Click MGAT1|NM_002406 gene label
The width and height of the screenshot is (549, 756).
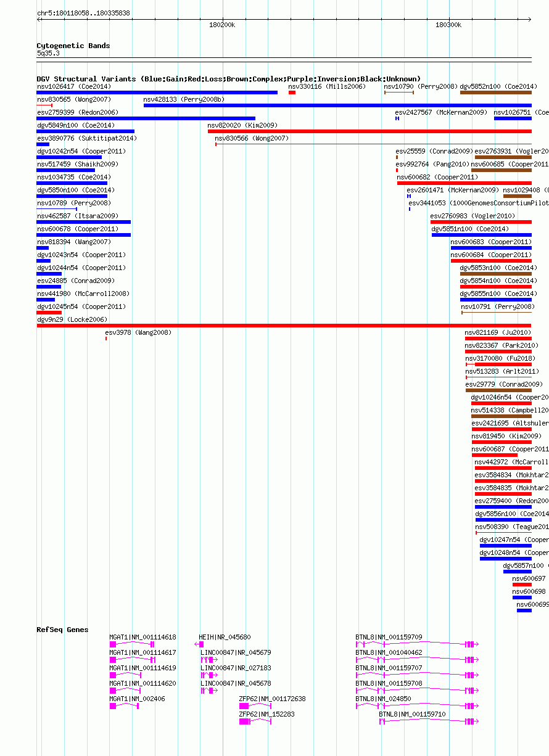[137, 699]
